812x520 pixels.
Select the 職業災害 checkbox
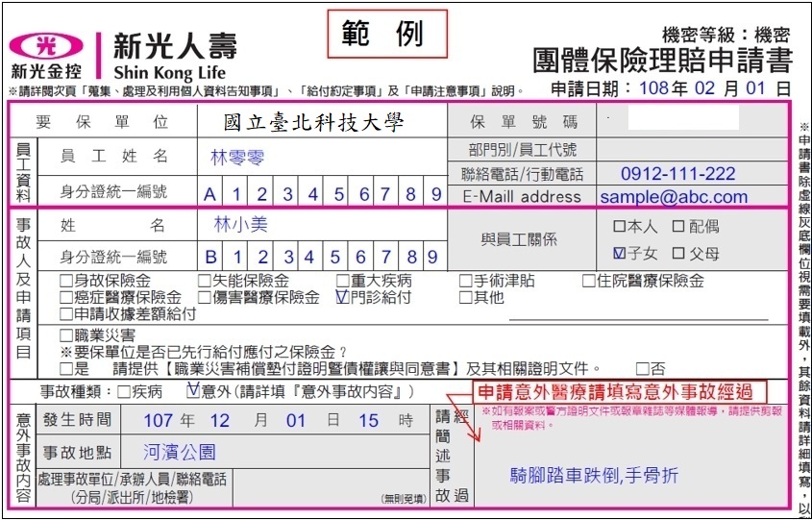click(65, 335)
